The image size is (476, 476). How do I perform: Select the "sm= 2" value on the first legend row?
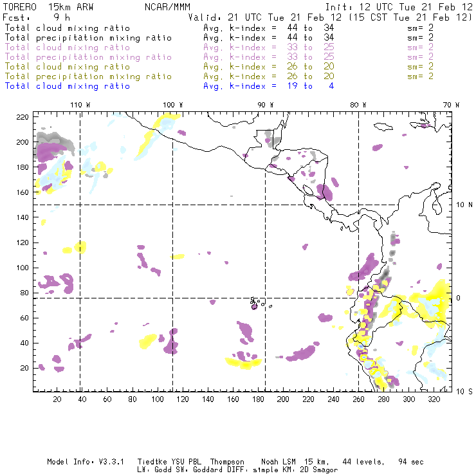coord(421,28)
